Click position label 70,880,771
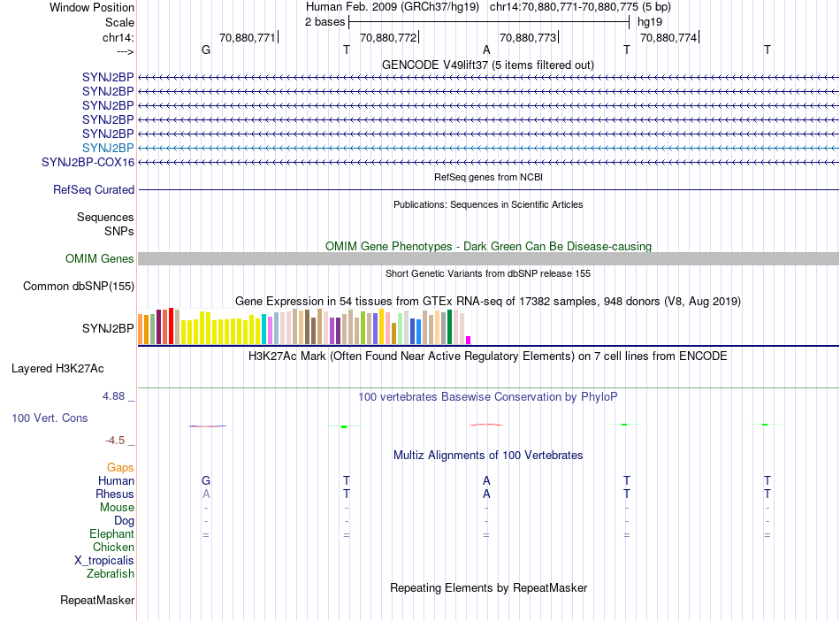 click(x=247, y=37)
